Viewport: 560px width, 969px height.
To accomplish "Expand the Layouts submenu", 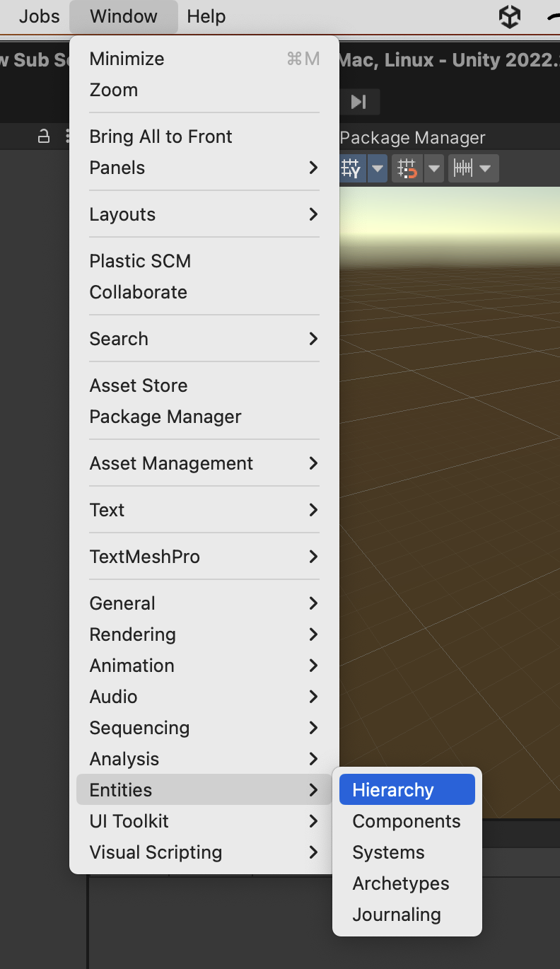I will coord(204,214).
